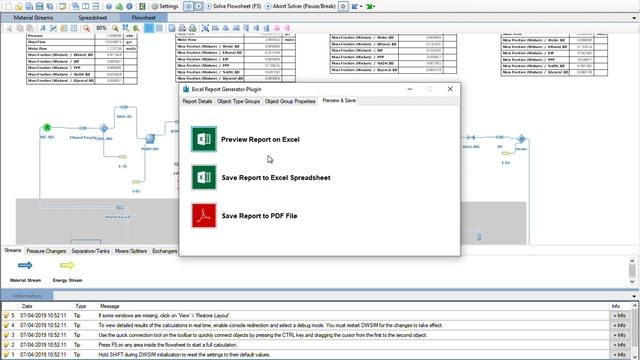Click the Message column header
Image resolution: width=640 pixels, height=360 pixels.
(109, 306)
